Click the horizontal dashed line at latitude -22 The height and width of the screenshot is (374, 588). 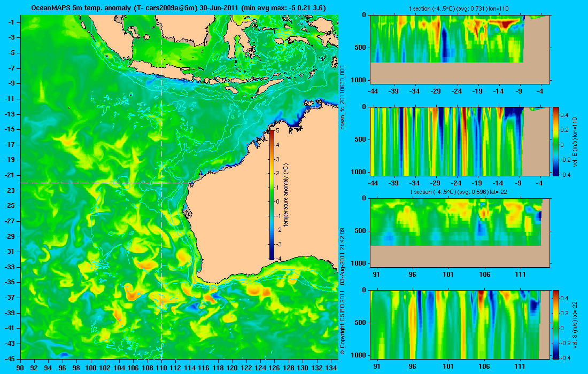pyautogui.click(x=106, y=183)
